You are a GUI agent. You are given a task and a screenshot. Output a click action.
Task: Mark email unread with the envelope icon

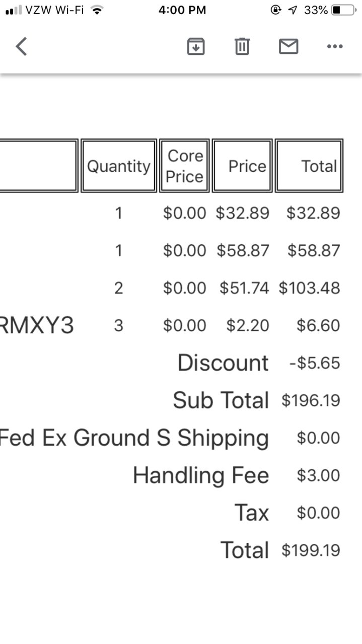pos(288,46)
